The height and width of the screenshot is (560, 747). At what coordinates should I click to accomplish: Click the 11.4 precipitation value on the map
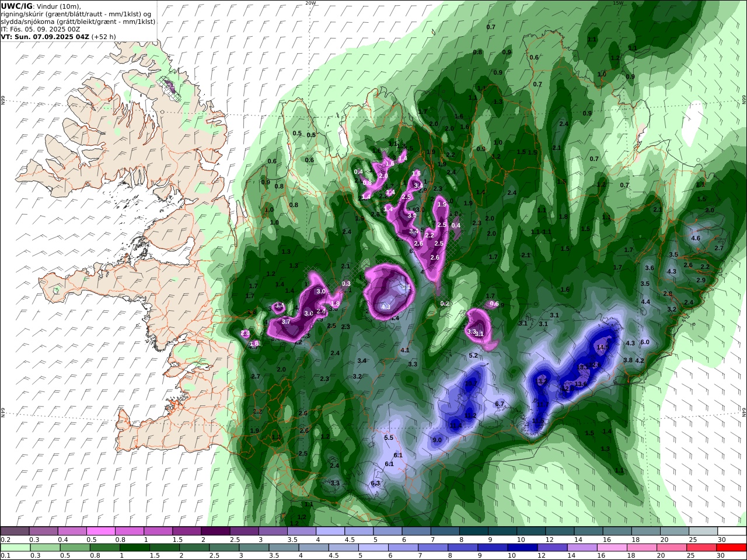(x=456, y=426)
